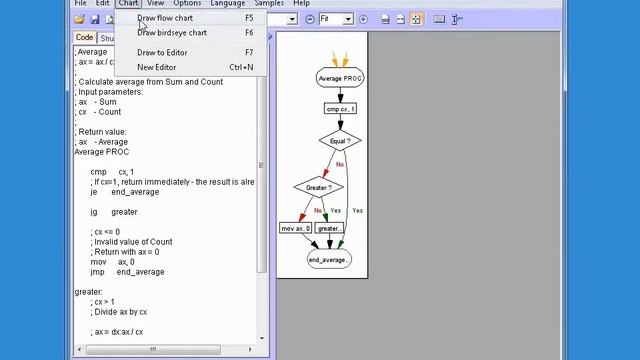This screenshot has width=640, height=360.
Task: Click the horizontal scrollbar thumb in code editor
Action: pyautogui.click(x=153, y=349)
